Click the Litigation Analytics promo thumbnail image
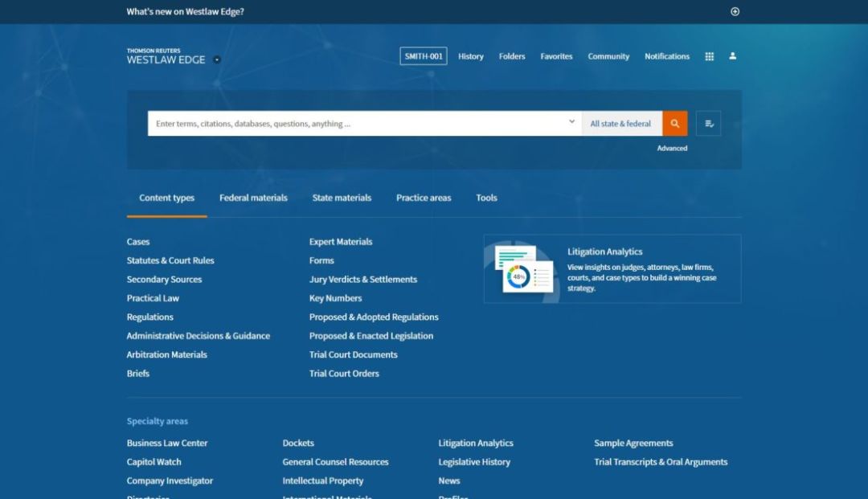Viewport: 868px width, 499px height. tap(524, 269)
